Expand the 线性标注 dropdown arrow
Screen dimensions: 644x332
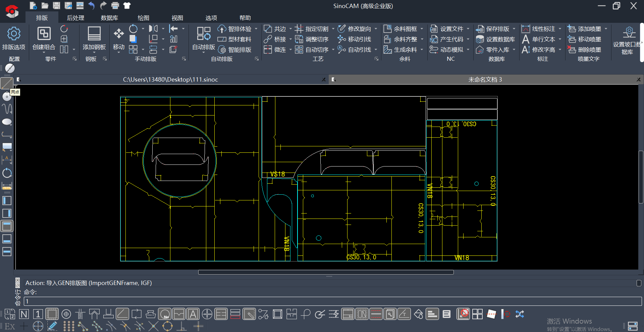pyautogui.click(x=560, y=29)
